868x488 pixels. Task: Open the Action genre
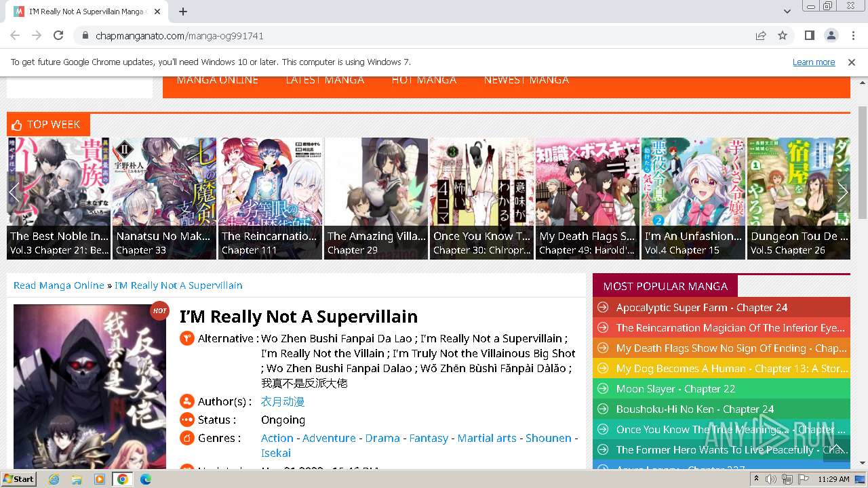277,439
